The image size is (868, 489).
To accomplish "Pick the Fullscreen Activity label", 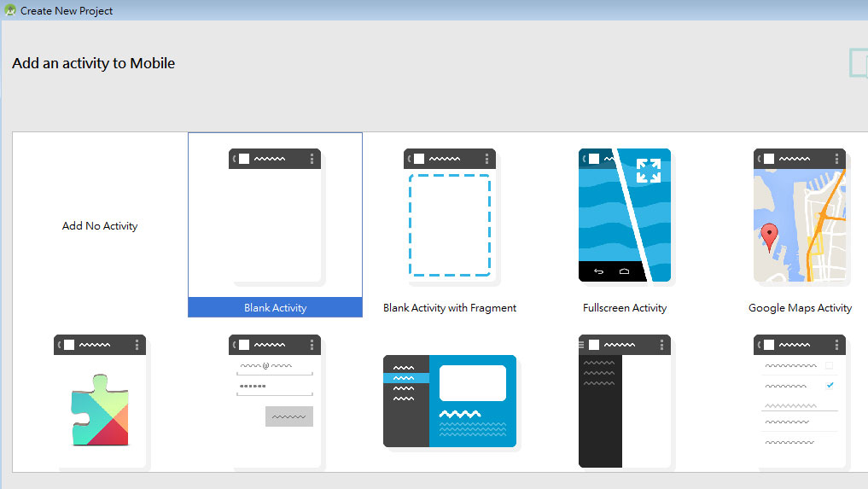I will click(625, 308).
